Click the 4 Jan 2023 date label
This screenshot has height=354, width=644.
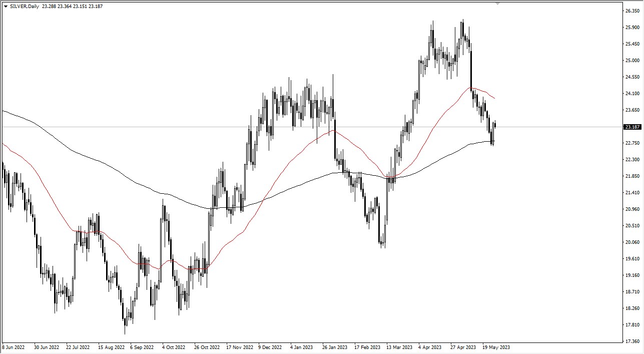[302, 347]
